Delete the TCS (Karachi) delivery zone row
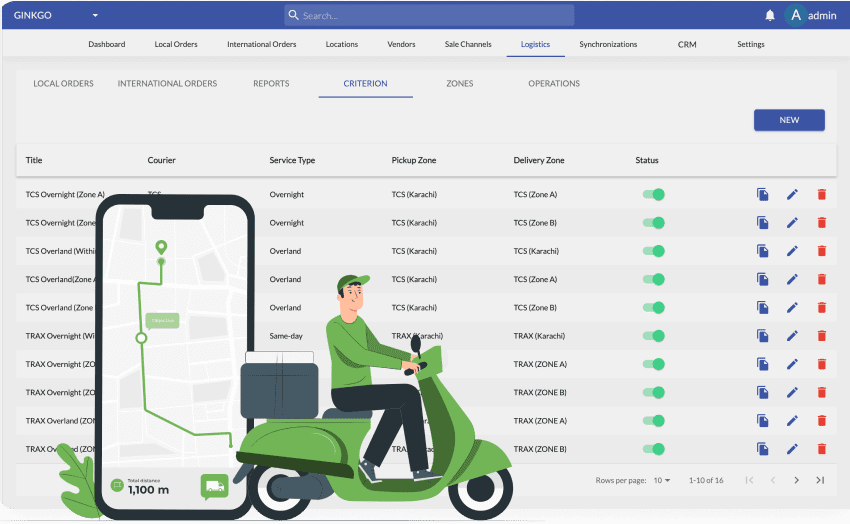The image size is (850, 524). point(822,251)
